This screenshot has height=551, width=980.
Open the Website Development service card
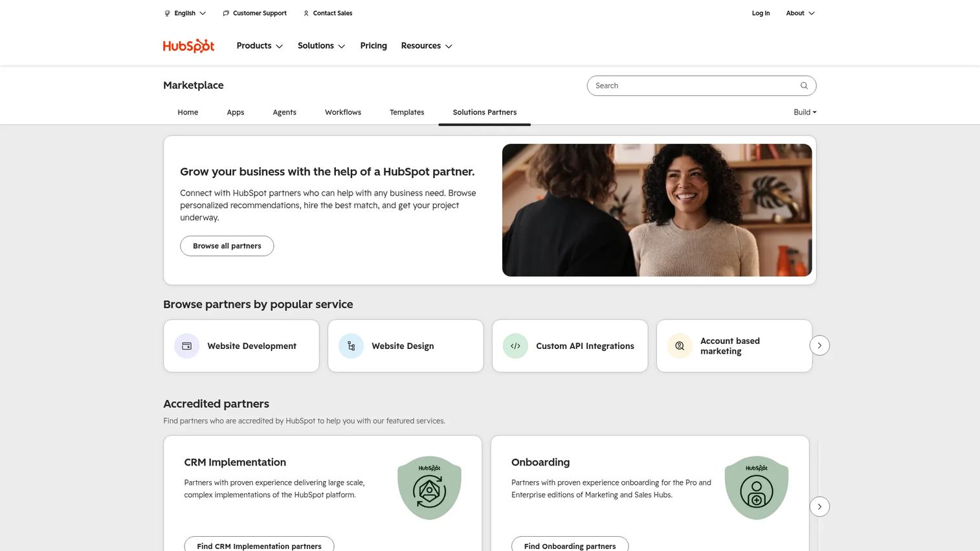tap(241, 346)
